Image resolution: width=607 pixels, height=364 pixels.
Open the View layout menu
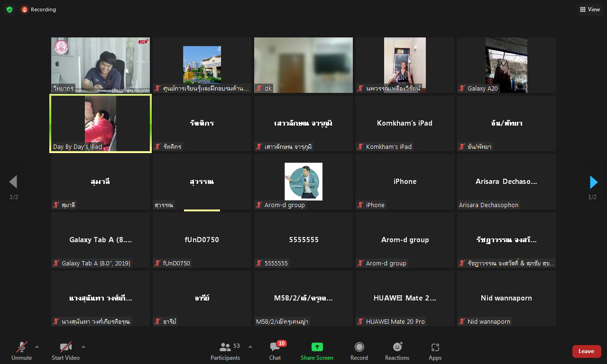tap(589, 9)
